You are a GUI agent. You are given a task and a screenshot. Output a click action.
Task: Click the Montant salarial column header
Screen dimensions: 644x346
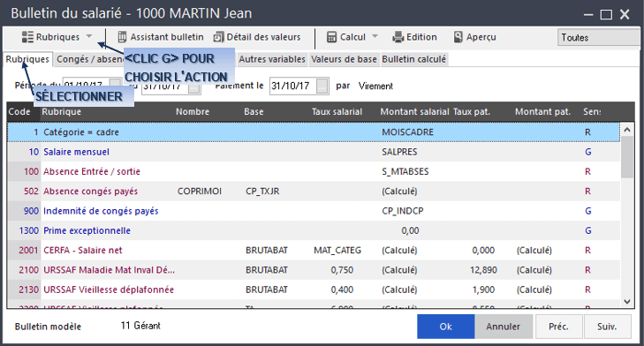click(x=414, y=111)
